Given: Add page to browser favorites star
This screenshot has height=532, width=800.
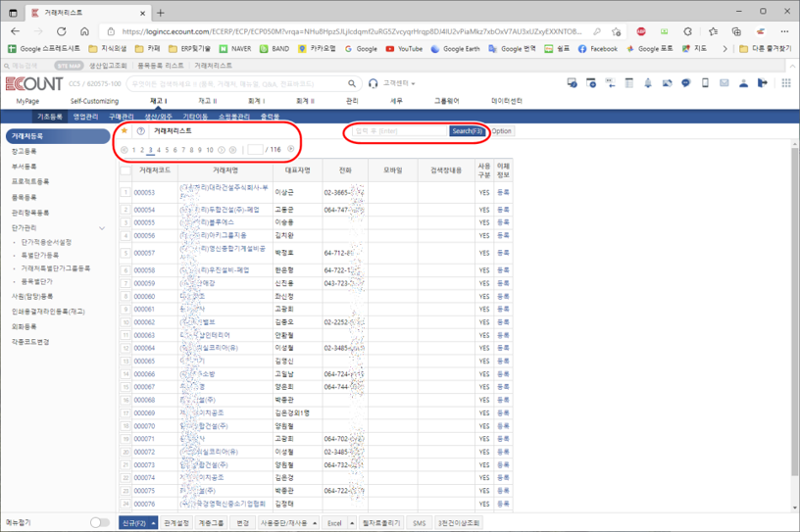Looking at the screenshot, I should pyautogui.click(x=617, y=31).
